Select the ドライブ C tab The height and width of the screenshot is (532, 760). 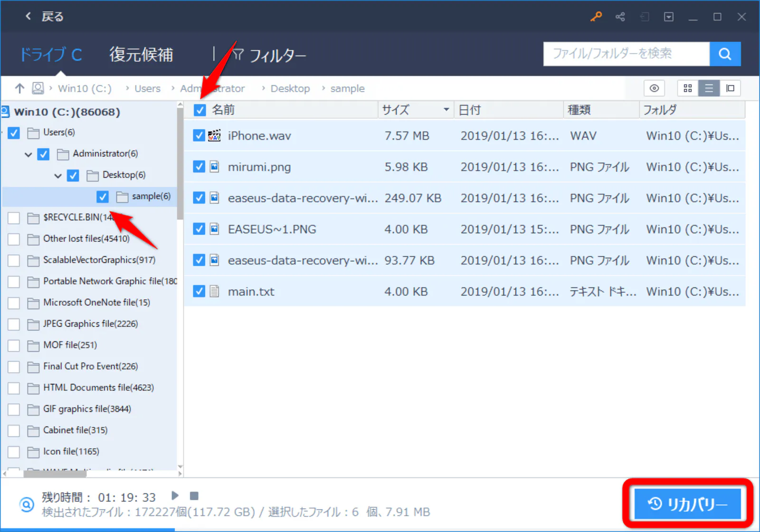click(51, 55)
